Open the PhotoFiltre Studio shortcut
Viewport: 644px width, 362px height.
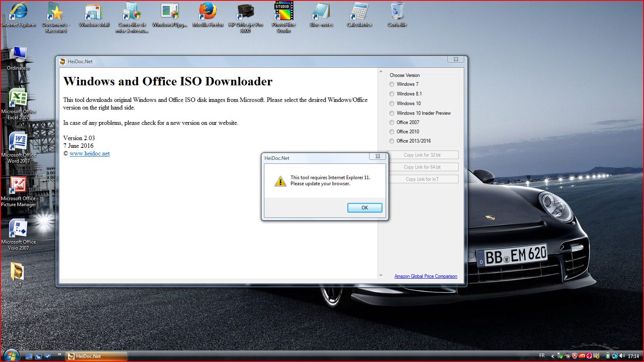tap(284, 12)
